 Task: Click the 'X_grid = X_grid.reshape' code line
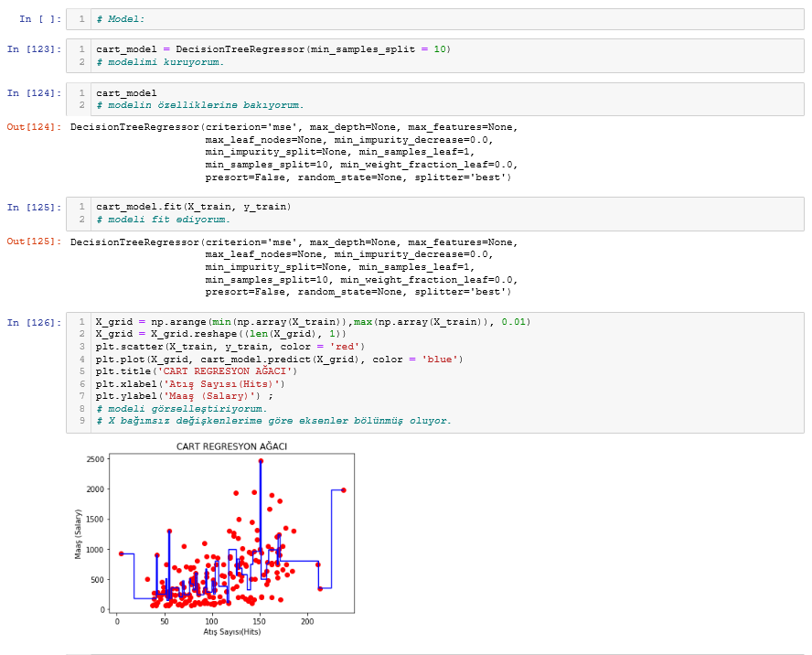(221, 334)
